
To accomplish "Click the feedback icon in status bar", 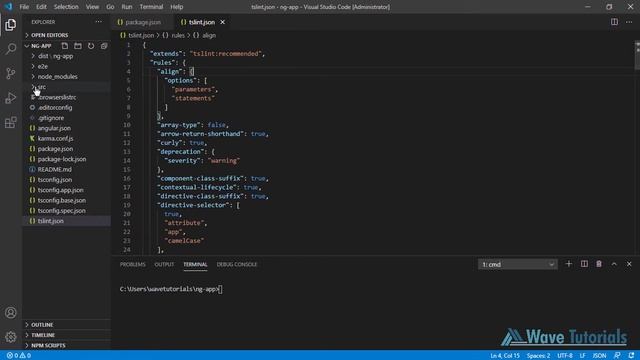I will click(617, 356).
